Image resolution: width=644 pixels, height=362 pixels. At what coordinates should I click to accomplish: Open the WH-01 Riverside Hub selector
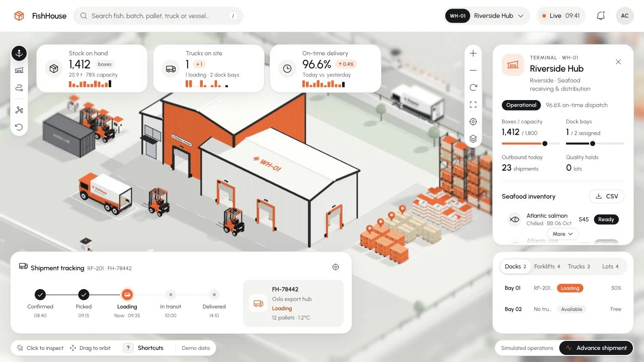tap(487, 16)
